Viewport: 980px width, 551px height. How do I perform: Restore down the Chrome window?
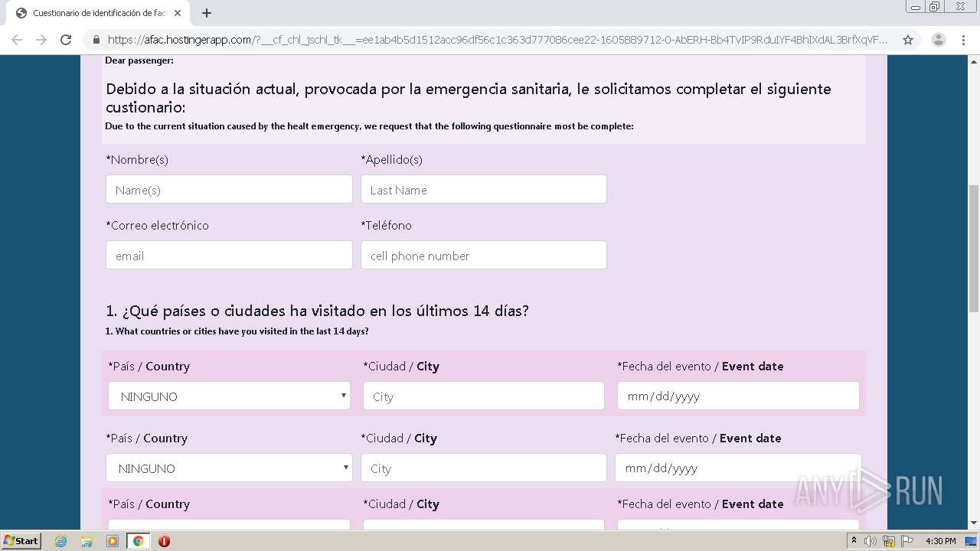point(935,7)
